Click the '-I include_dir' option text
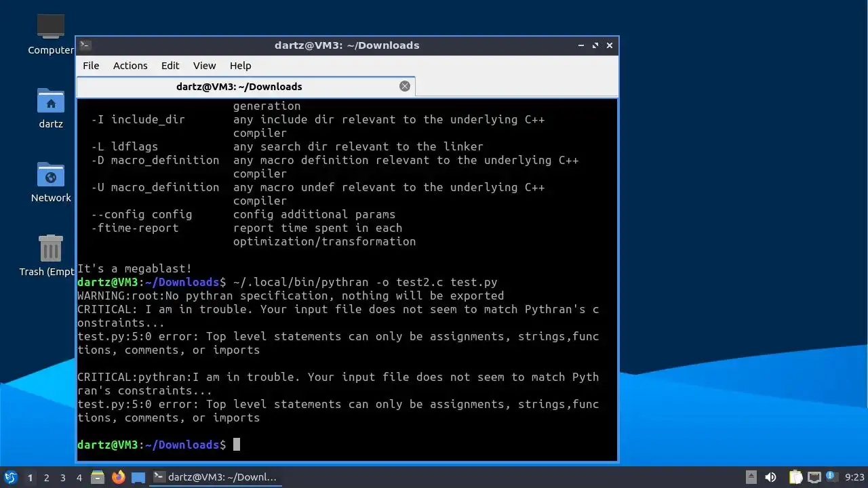The width and height of the screenshot is (868, 488). [138, 119]
